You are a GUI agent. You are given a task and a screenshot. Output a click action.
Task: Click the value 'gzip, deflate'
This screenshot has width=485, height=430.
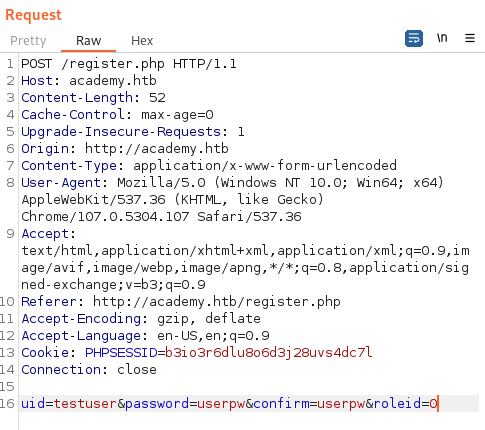(x=209, y=319)
